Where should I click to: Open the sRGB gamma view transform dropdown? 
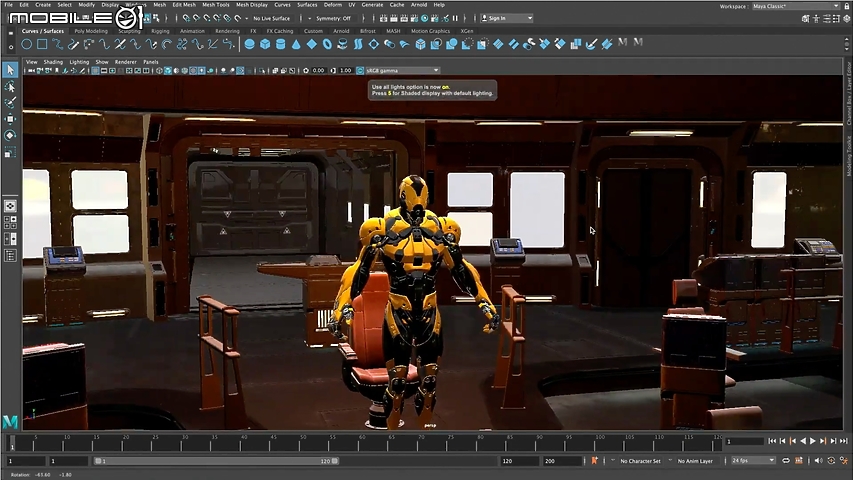402,71
